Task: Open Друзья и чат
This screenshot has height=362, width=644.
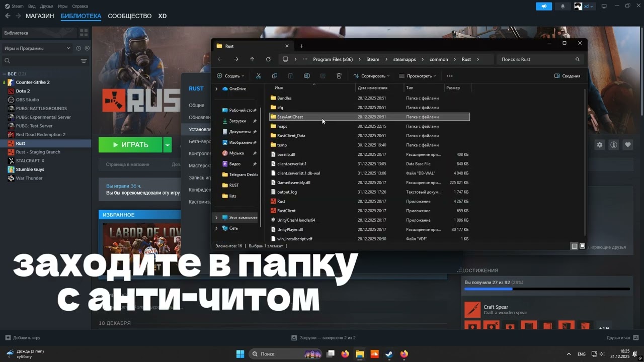Action: click(622, 338)
